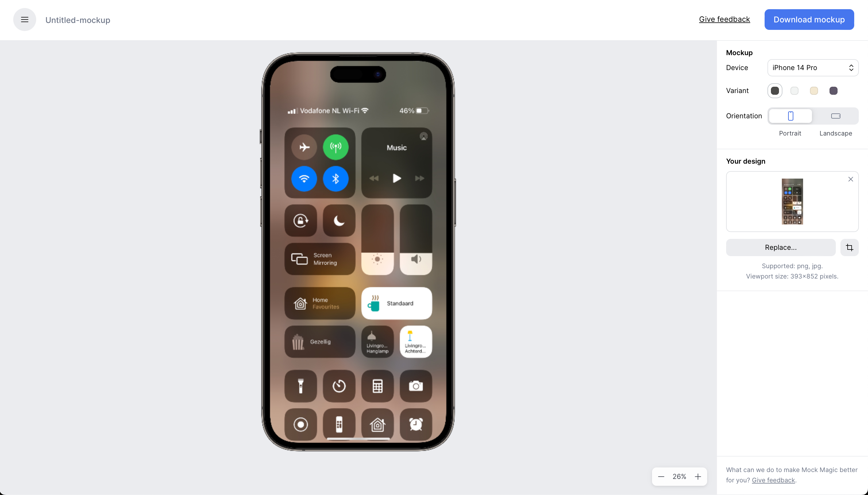This screenshot has width=868, height=495.
Task: Click the flashlight shortcut icon
Action: (x=301, y=386)
